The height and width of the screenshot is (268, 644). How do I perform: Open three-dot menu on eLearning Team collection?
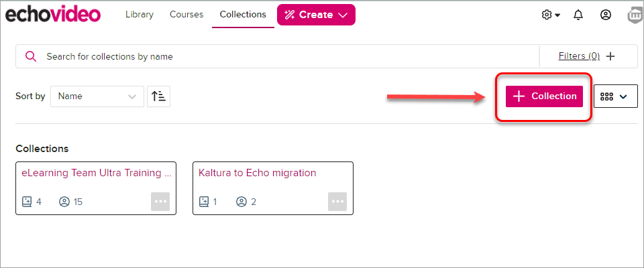click(x=160, y=202)
